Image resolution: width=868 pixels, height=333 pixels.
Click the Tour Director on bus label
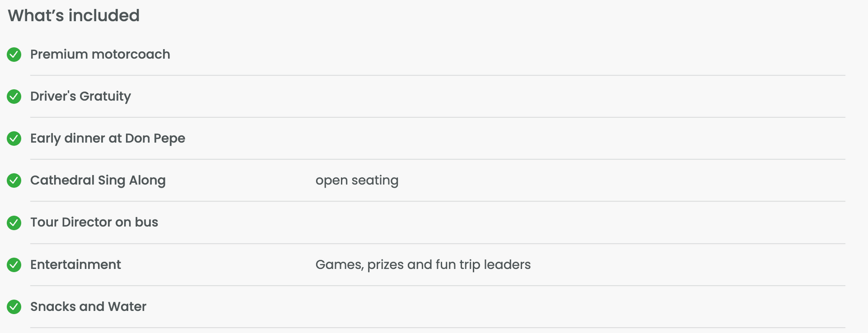pos(94,222)
